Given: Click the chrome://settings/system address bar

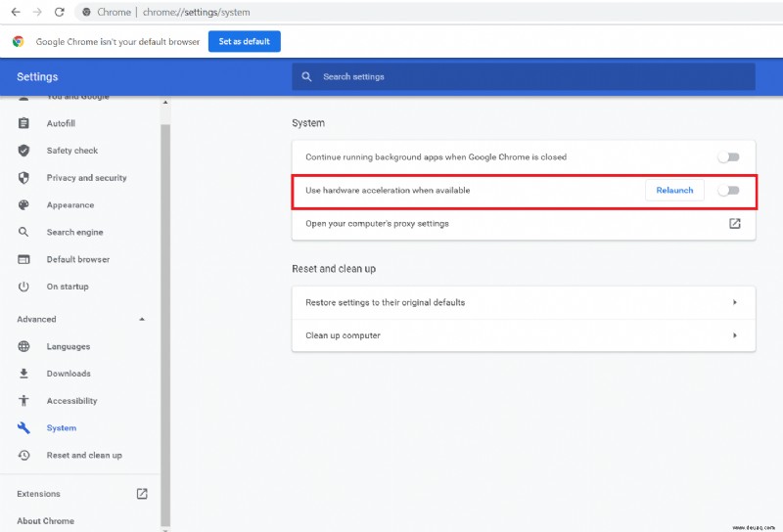Looking at the screenshot, I should (430, 12).
